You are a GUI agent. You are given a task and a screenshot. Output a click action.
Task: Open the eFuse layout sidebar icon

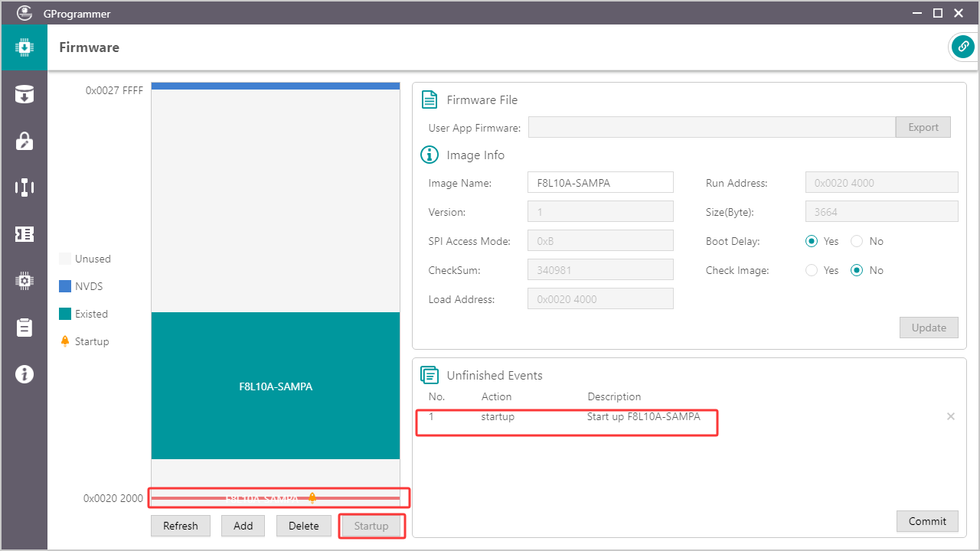[24, 187]
